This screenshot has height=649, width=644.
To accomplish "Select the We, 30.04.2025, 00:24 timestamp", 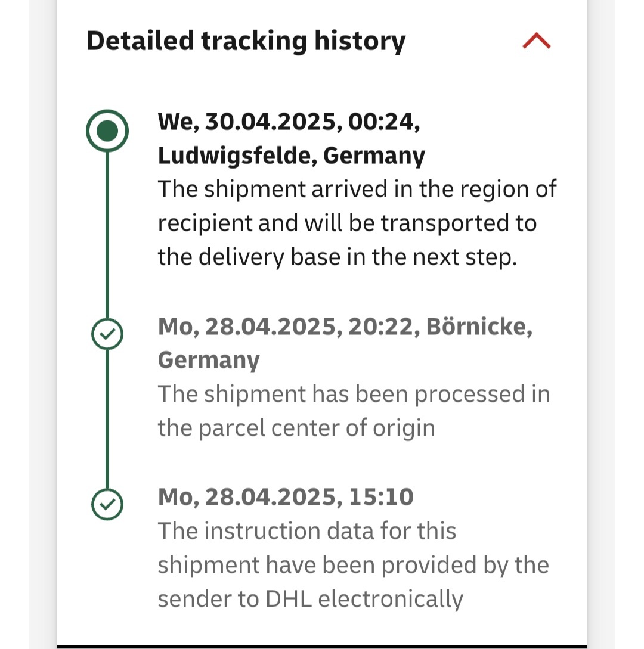I will pos(289,122).
